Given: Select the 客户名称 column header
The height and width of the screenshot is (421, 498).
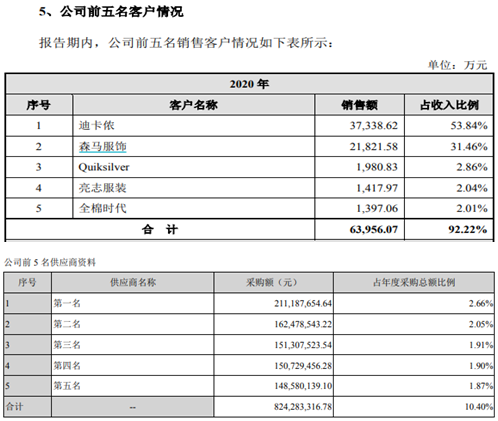Looking at the screenshot, I should click(193, 105).
